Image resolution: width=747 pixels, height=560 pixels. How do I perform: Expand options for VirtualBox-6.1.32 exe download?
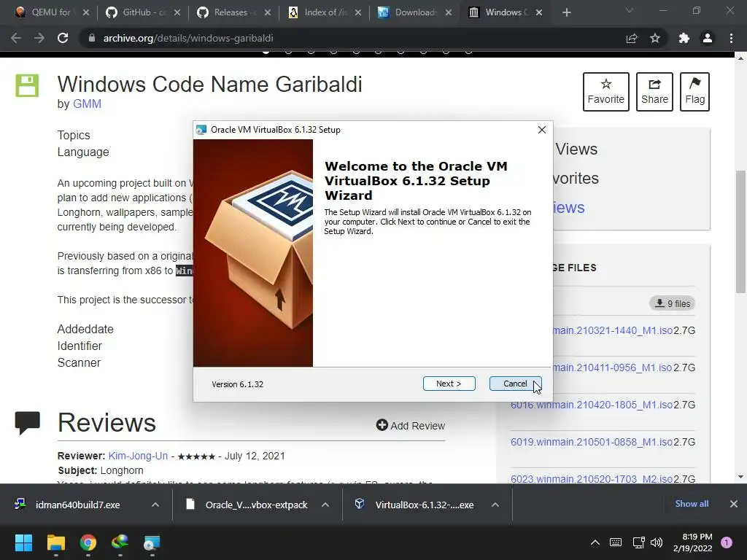coord(495,505)
